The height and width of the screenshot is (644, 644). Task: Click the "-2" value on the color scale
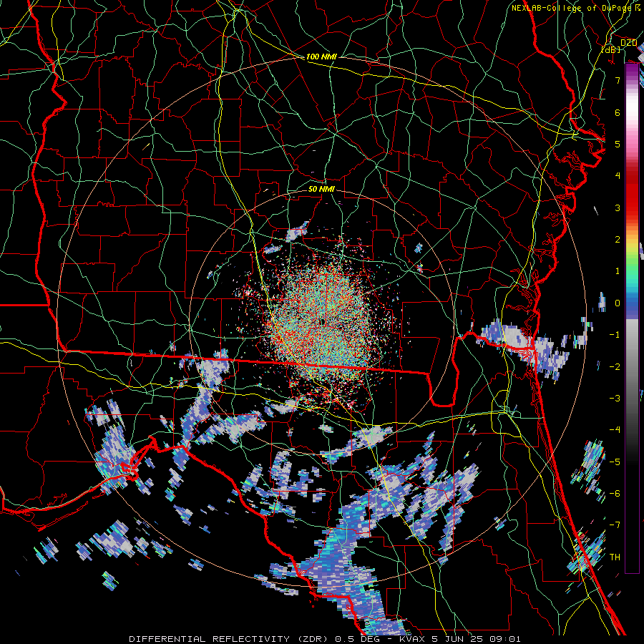pyautogui.click(x=615, y=367)
